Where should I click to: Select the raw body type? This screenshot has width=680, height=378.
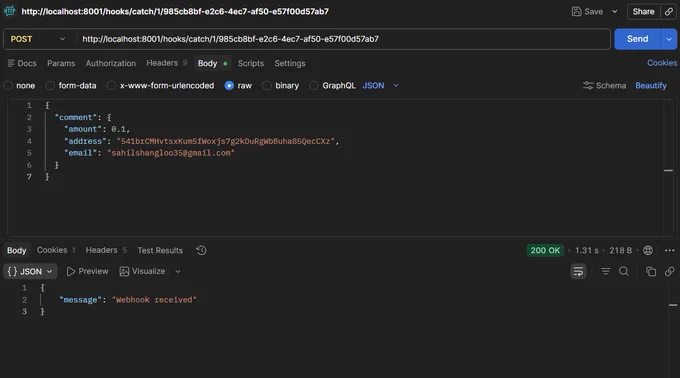pos(229,86)
